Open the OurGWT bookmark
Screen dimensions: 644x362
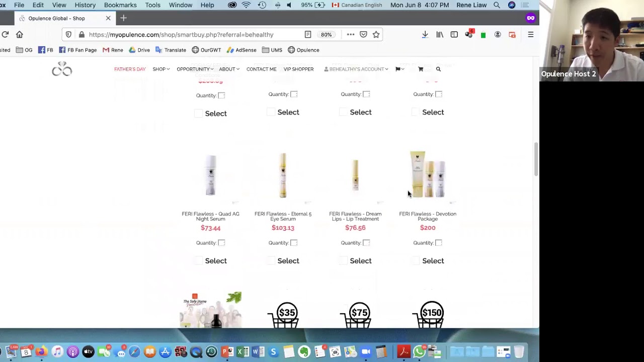tap(206, 50)
